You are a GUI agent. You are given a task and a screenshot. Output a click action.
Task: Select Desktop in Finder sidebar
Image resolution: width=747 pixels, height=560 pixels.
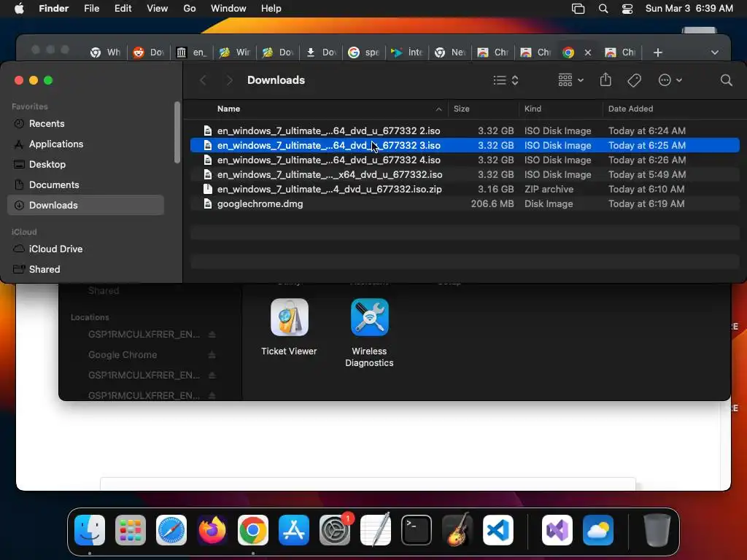(x=86, y=164)
